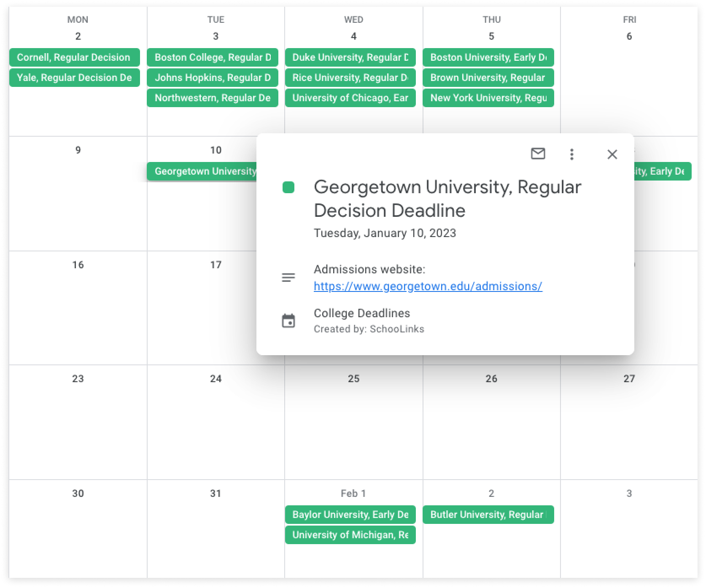
Task: Open the Boston University, Early Decision event
Action: click(488, 57)
